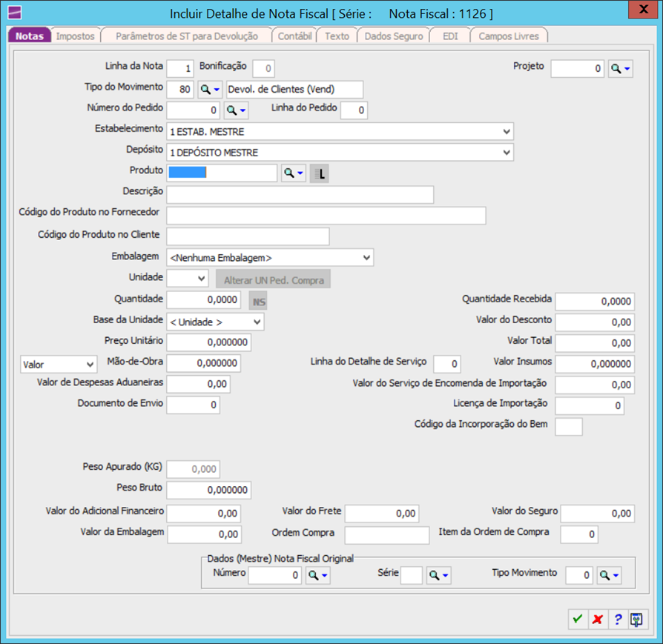This screenshot has height=644, width=663.
Task: Close the Incluir Detalhe de Nota Fiscal window
Action: click(x=643, y=10)
